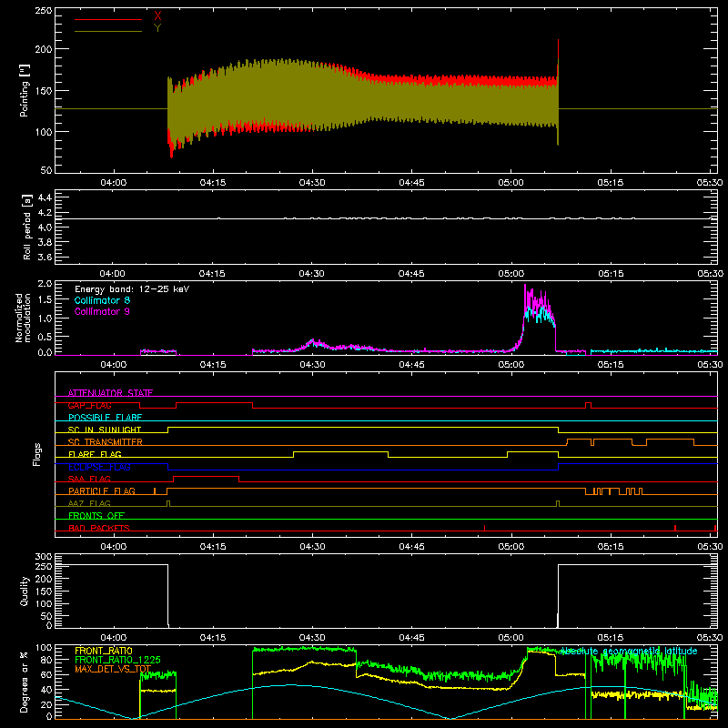Select the FRONTS_OFF flag label
This screenshot has width=728, height=728.
point(96,516)
